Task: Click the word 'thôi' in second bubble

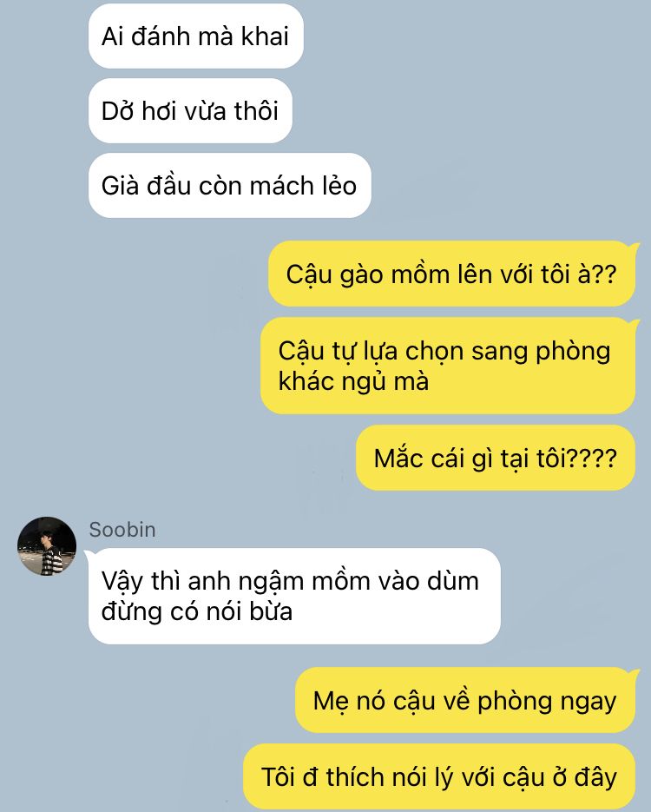Action: click(256, 111)
